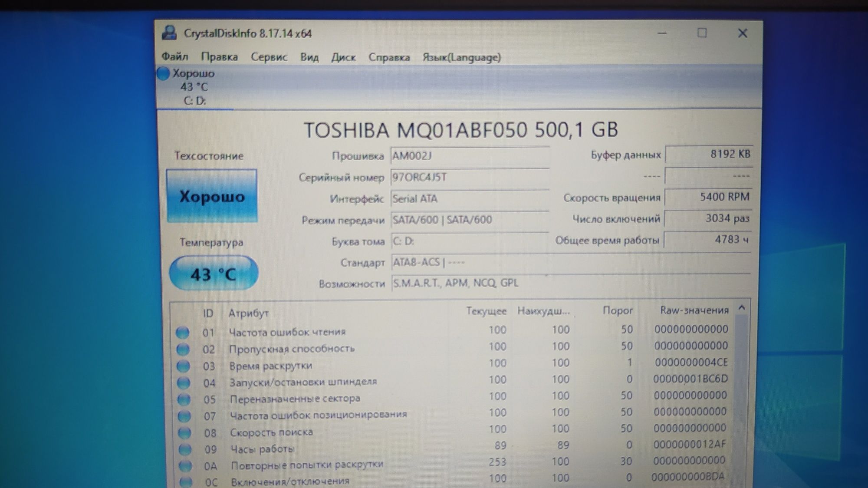
Task: Click the buffer size field 8192 KB
Action: (x=709, y=154)
